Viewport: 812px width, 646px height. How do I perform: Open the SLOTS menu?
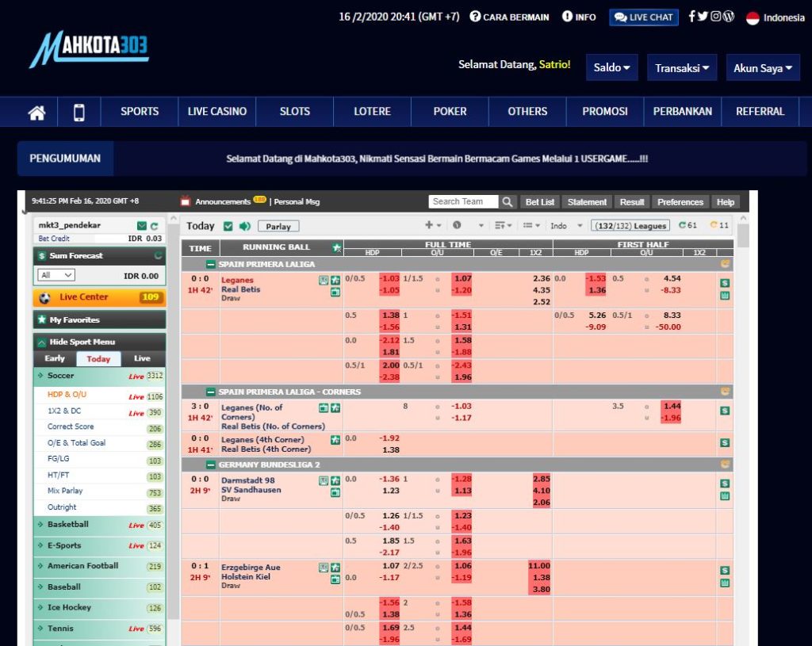tap(295, 112)
